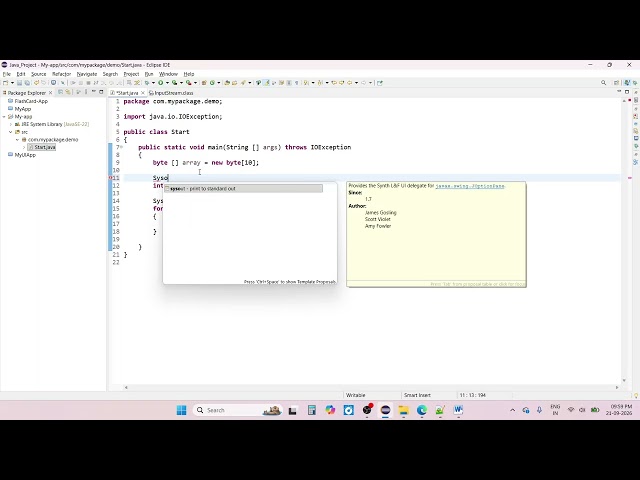The image size is (640, 480).
Task: Open the Window menu
Action: pyautogui.click(x=169, y=74)
